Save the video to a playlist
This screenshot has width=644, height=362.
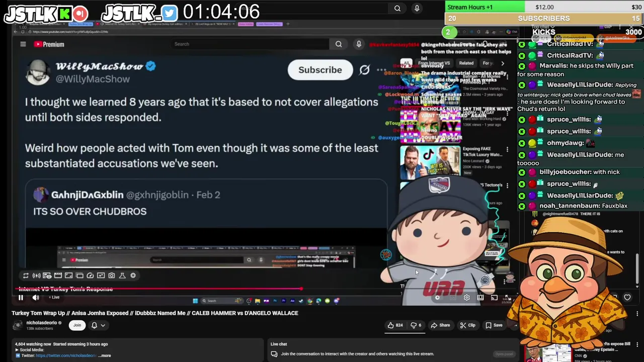[x=493, y=325]
